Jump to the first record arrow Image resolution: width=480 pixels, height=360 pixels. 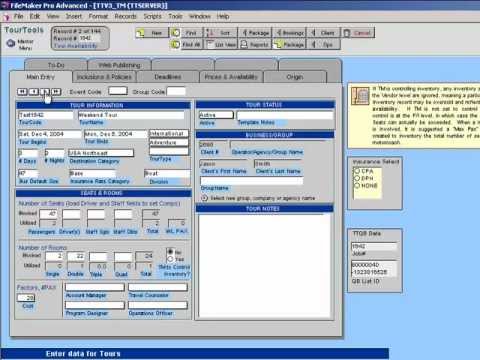[x=22, y=91]
